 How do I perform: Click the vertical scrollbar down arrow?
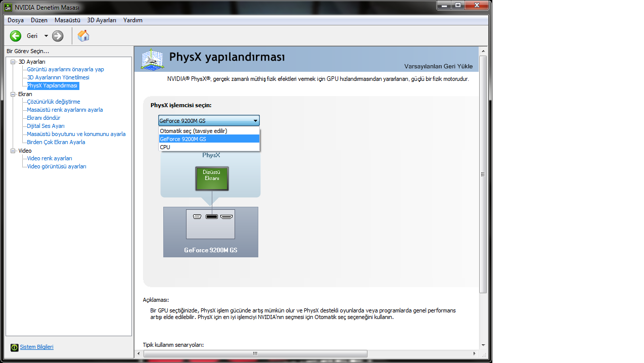point(483,345)
